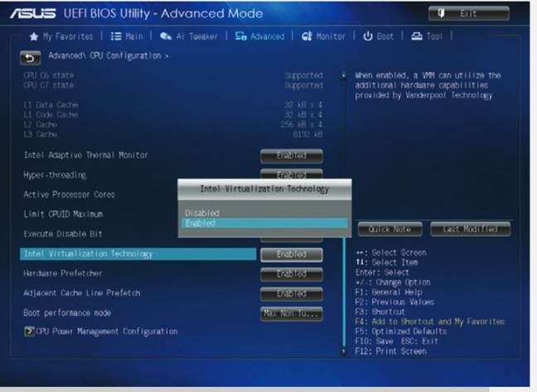
Task: Click the Ai Tweaker tab icon
Action: [x=166, y=36]
